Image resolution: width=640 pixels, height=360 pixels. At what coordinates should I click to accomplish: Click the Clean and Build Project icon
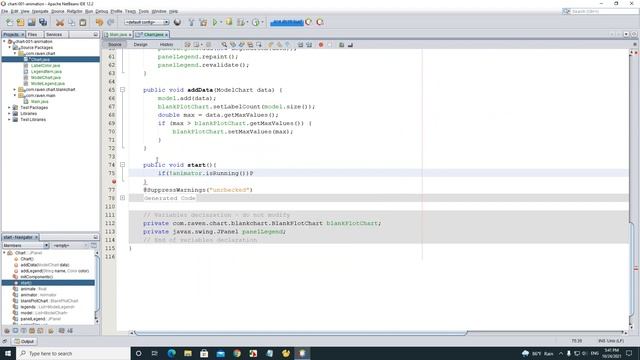pyautogui.click(x=203, y=22)
